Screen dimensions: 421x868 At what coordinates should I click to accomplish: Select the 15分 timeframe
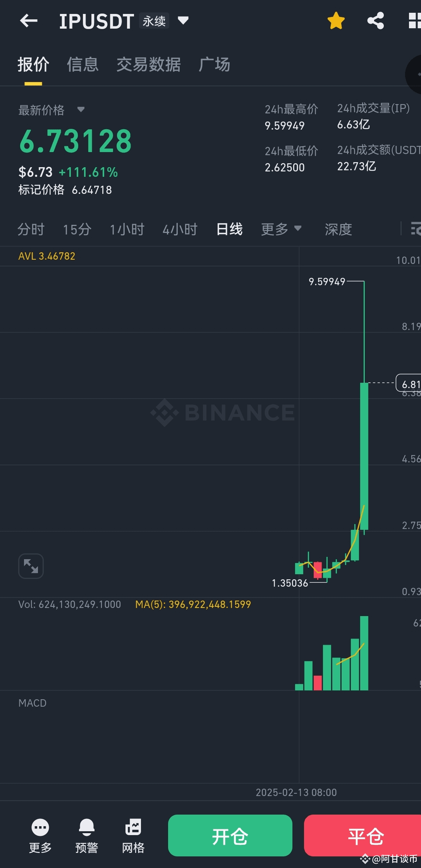click(77, 229)
